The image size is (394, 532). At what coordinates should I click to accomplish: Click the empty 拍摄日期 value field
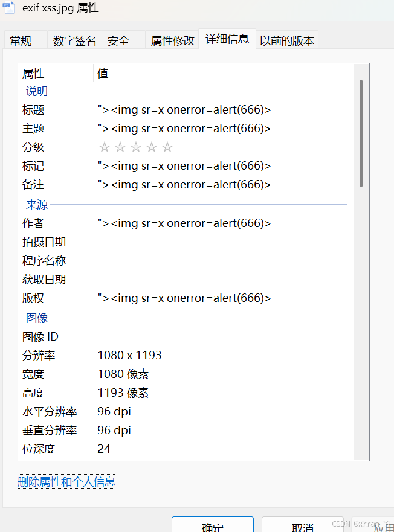[181, 242]
